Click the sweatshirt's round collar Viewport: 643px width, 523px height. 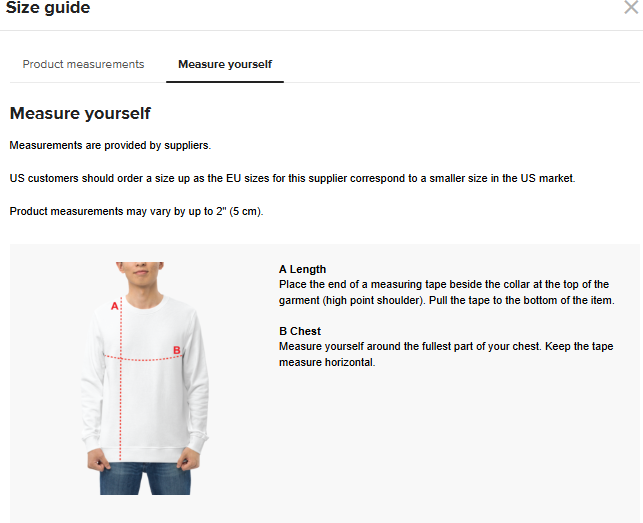click(144, 302)
